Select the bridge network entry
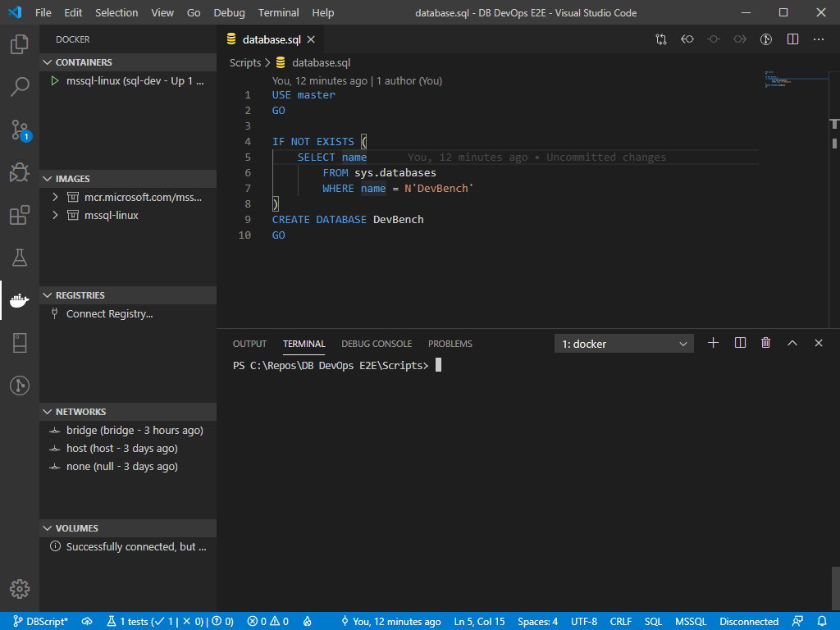 [128, 430]
